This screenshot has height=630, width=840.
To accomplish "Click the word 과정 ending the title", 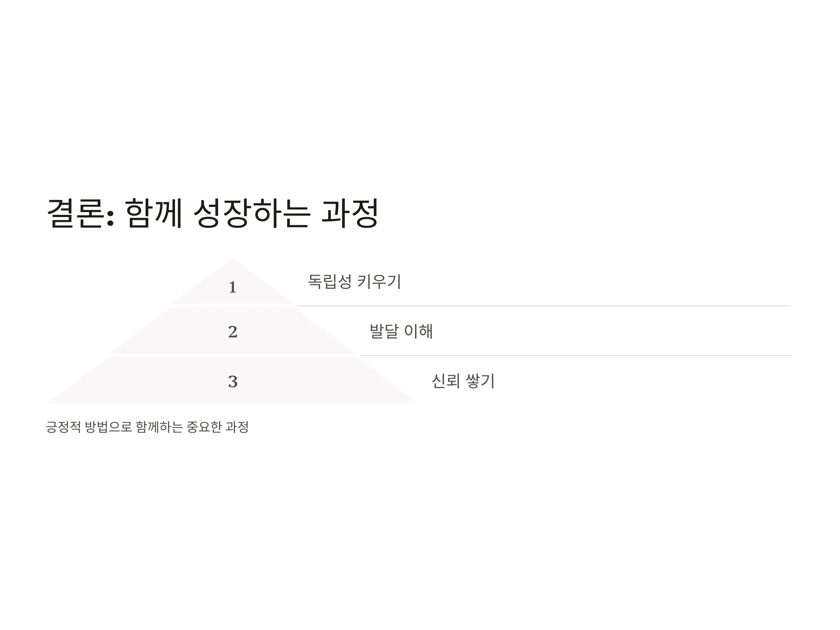I will [x=350, y=213].
